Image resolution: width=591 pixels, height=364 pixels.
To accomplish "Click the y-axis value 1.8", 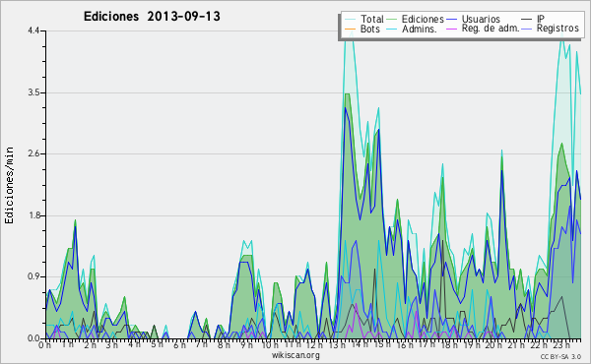I will click(33, 215).
